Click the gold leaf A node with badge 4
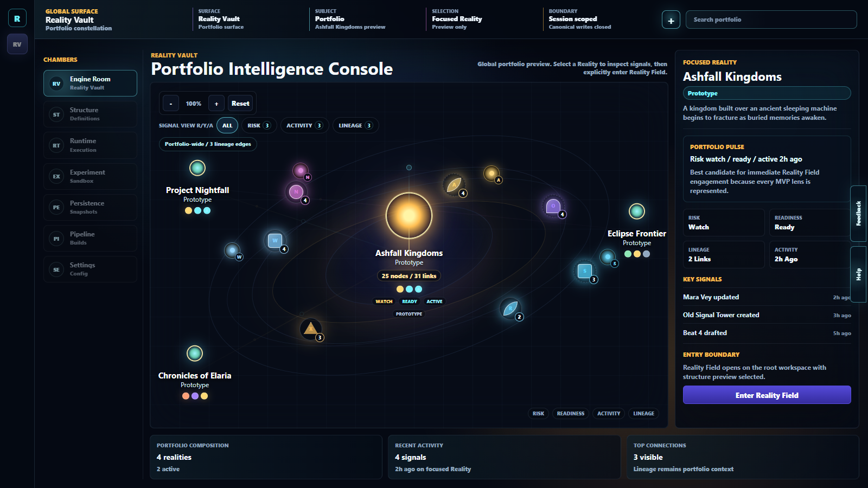 pyautogui.click(x=454, y=185)
